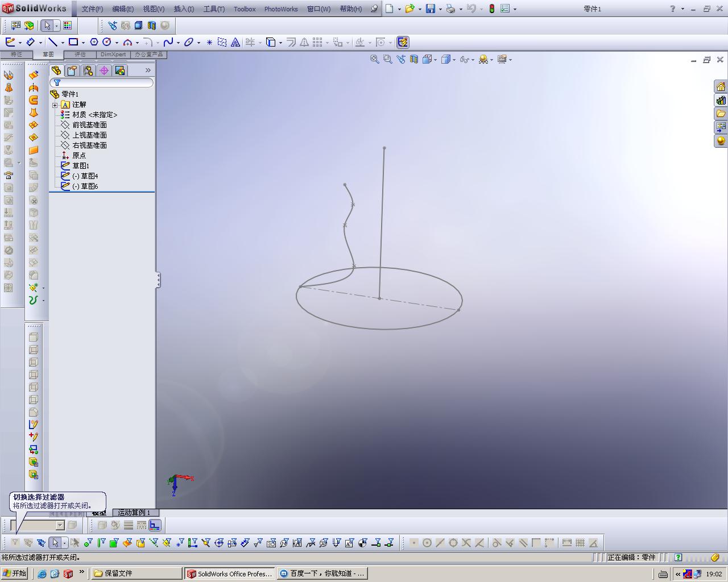Viewport: 728px width, 582px height.
Task: Open the SolidWorks Resources task pane tab
Action: click(721, 86)
